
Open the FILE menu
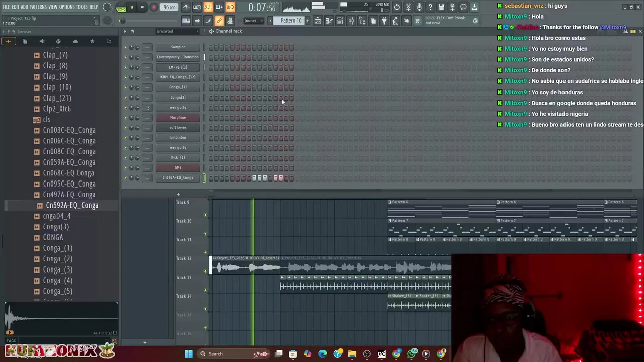[6, 7]
